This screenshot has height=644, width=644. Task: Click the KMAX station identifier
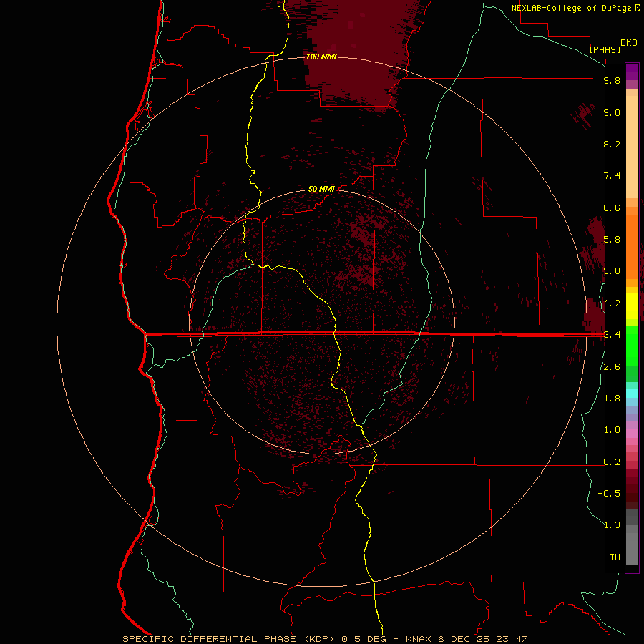[419, 639]
